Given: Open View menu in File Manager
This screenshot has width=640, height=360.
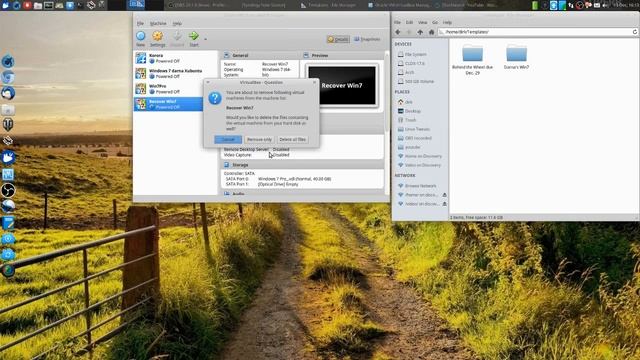Looking at the screenshot, I should [423, 22].
